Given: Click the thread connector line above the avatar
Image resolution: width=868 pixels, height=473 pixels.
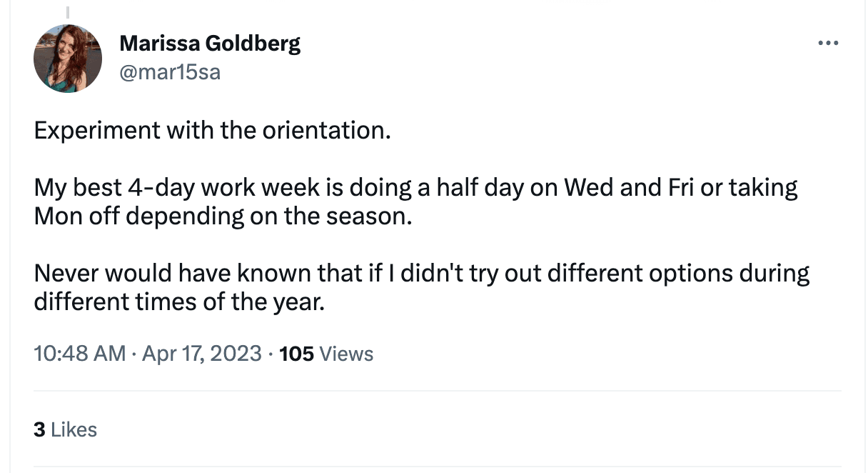Looking at the screenshot, I should 68,13.
